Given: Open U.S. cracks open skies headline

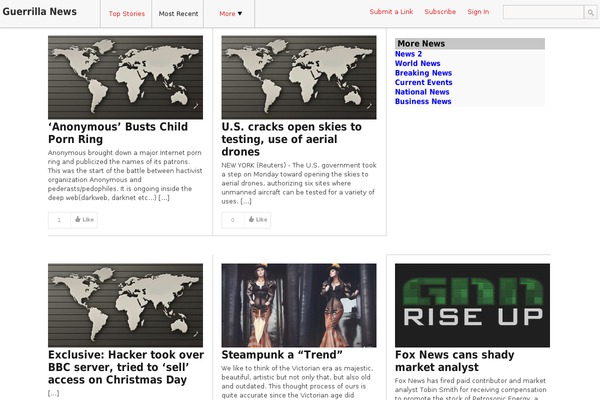Looking at the screenshot, I should (292, 139).
